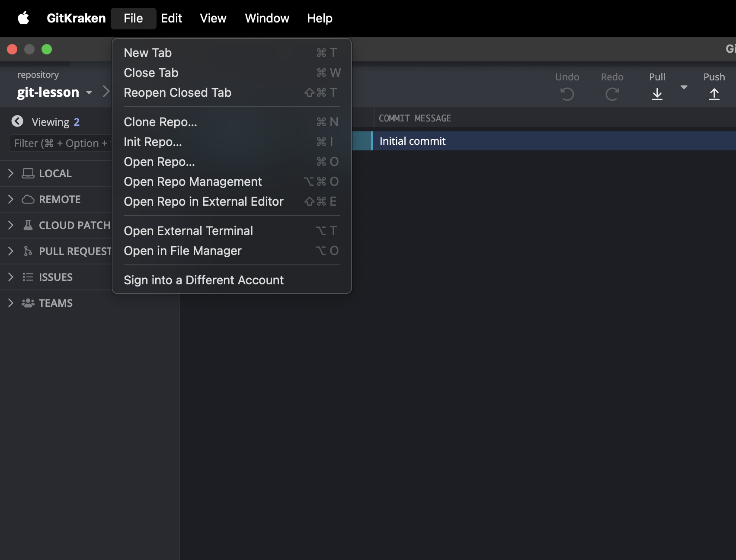The height and width of the screenshot is (560, 736).
Task: Choose Sign into a Different Account
Action: pos(204,280)
